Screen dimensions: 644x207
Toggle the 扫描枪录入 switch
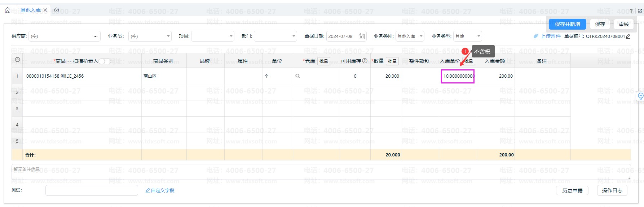pyautogui.click(x=105, y=61)
